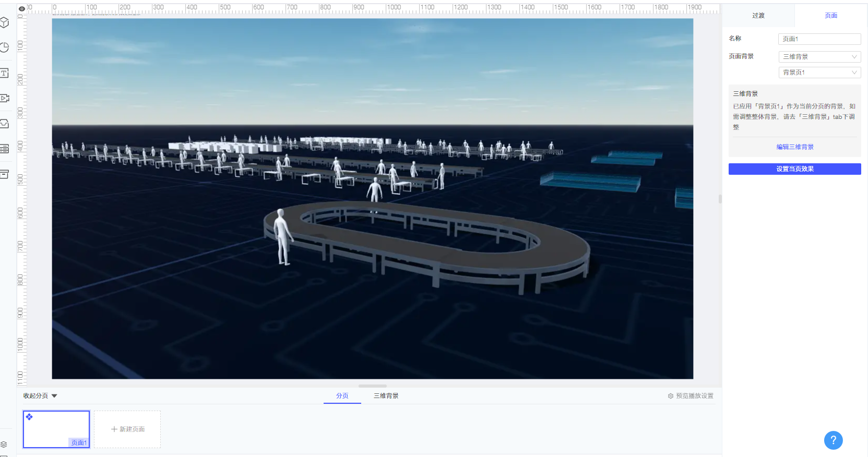
Task: Click the archive box sidebar icon
Action: tap(5, 174)
